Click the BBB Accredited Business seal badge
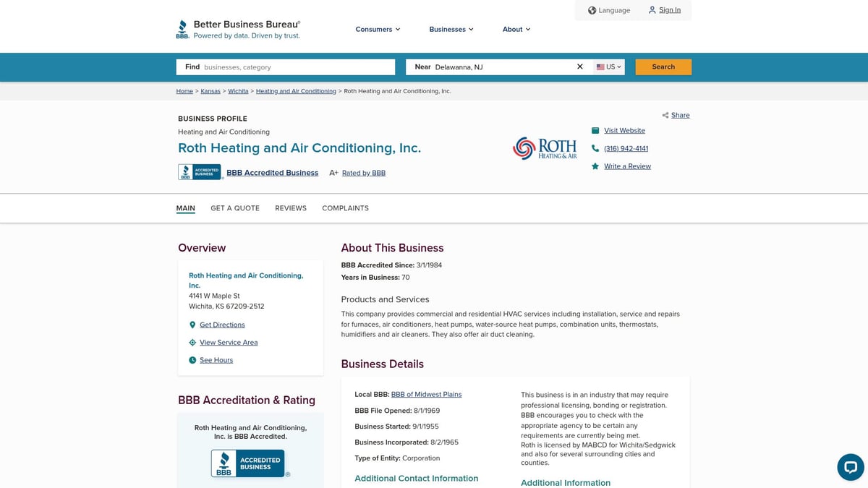868x488 pixels. coord(200,172)
